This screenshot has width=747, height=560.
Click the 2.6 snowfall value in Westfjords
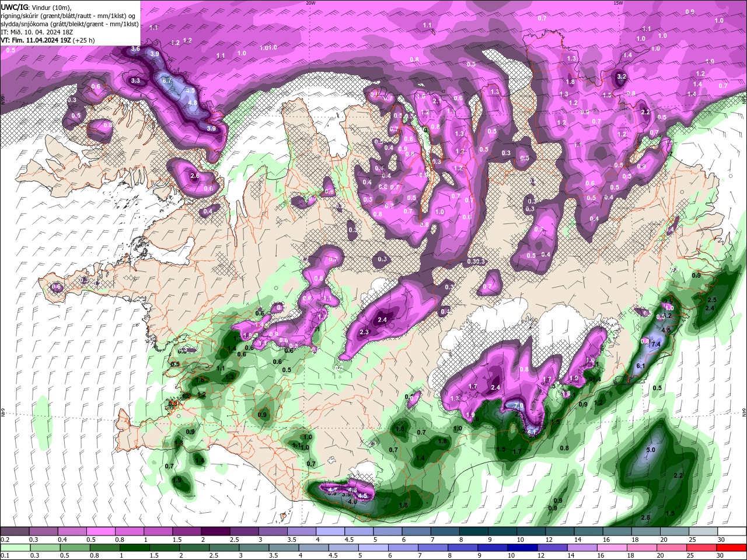coord(195,175)
